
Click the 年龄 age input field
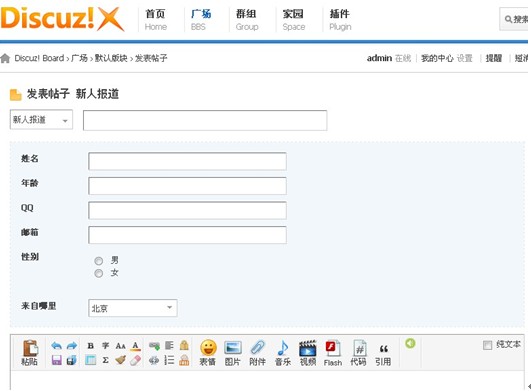point(187,186)
